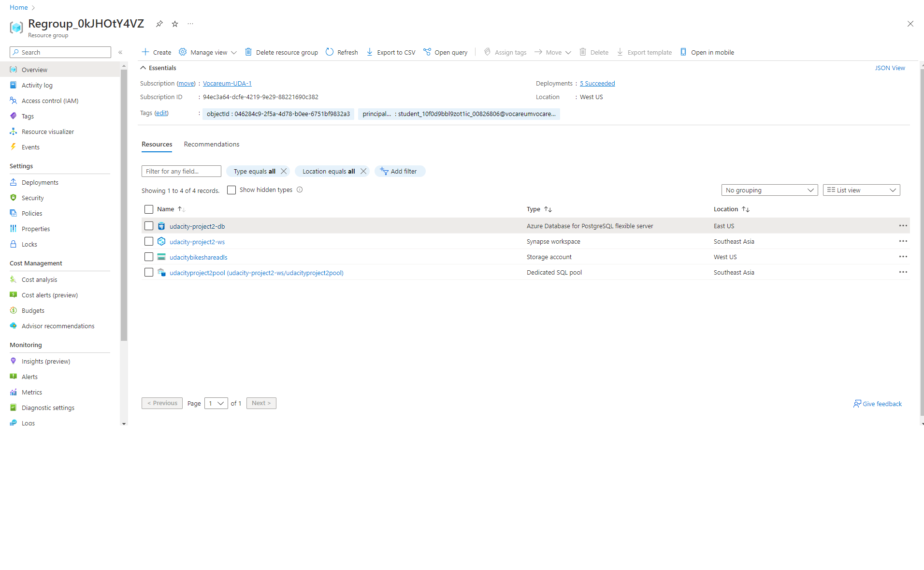Viewport: 924px width, 570px height.
Task: Remove the Type equals all filter
Action: (x=284, y=171)
